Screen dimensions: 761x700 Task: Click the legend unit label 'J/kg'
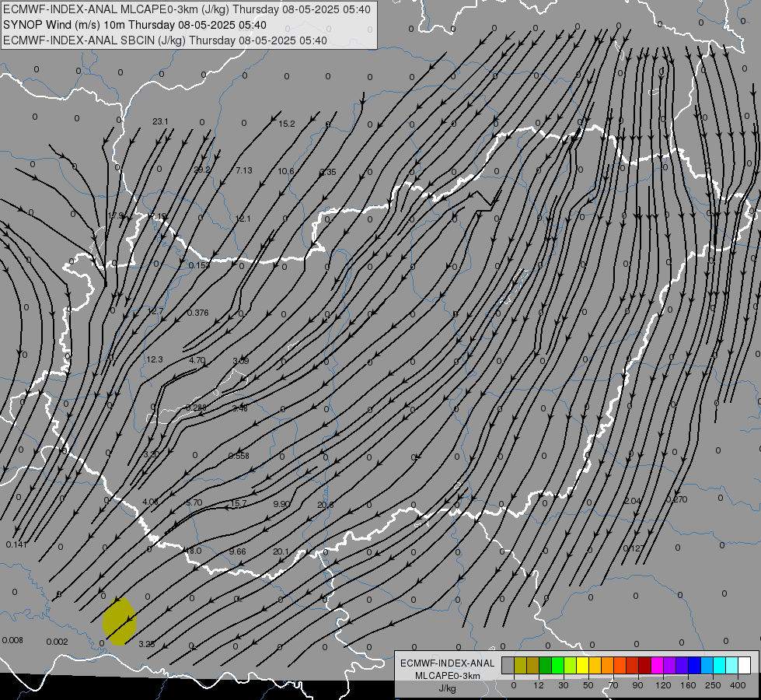pos(448,688)
